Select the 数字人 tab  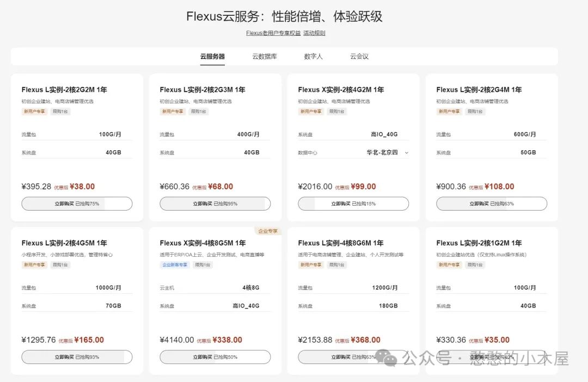click(x=313, y=57)
